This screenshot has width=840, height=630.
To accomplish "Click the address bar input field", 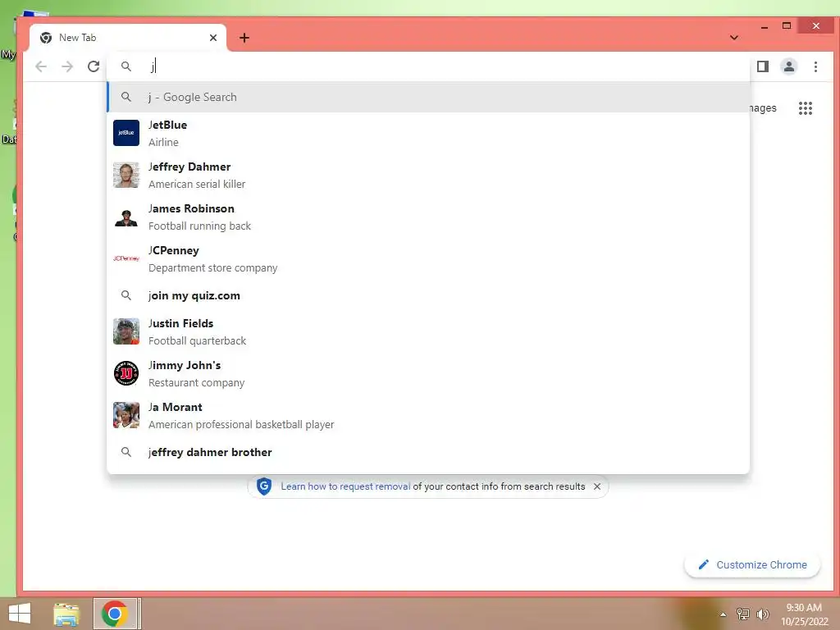I will (428, 66).
